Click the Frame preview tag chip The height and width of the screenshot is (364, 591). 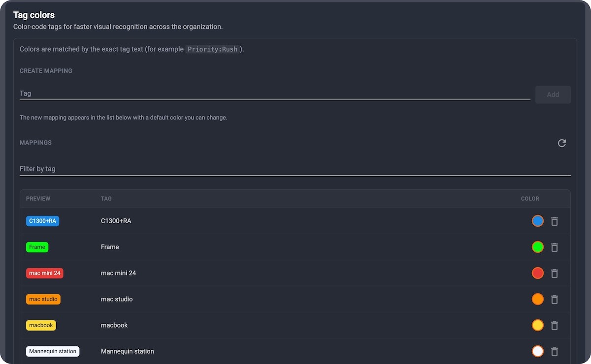[x=37, y=247]
